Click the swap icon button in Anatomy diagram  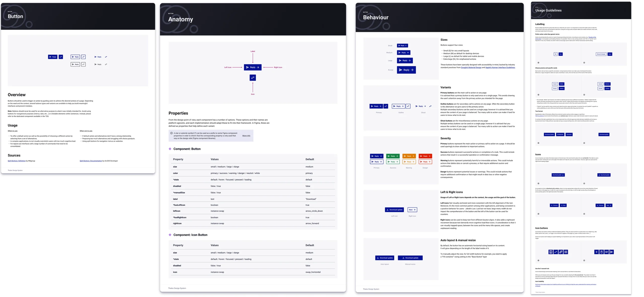pos(253,78)
